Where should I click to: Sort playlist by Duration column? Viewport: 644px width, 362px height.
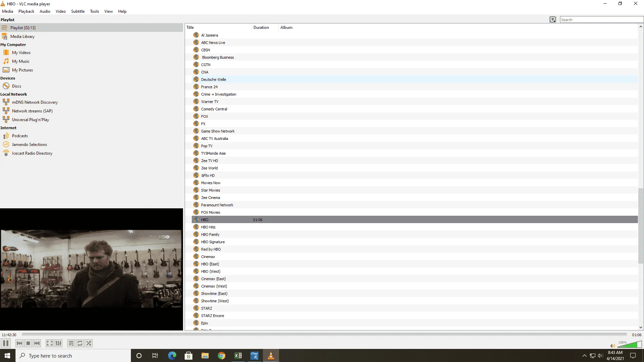[x=265, y=28]
